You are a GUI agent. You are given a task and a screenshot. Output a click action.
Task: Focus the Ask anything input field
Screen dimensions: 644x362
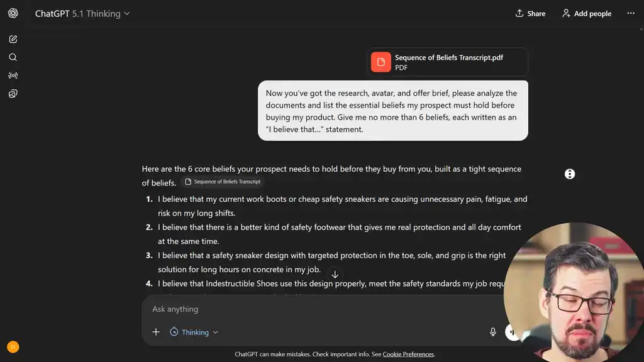[x=314, y=309]
